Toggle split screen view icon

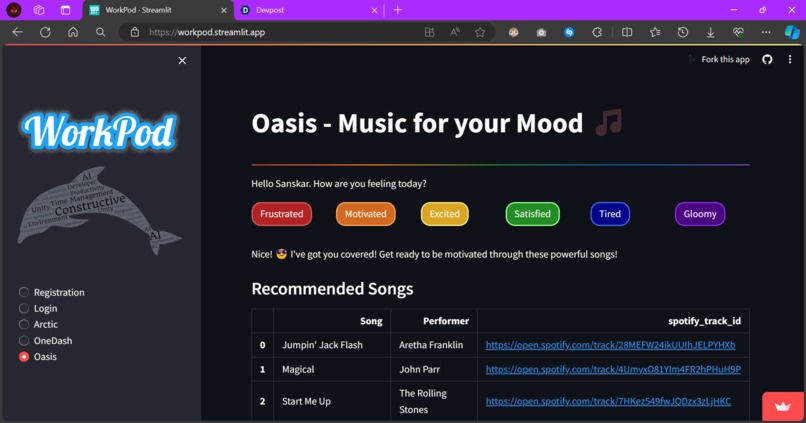click(627, 32)
